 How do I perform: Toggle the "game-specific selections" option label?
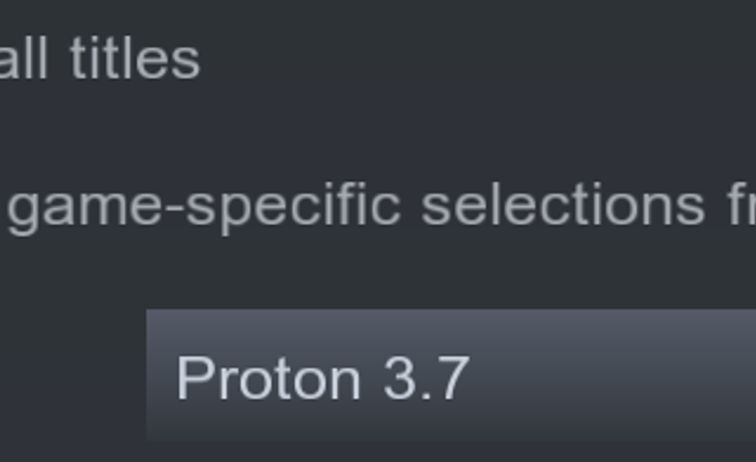[380, 205]
